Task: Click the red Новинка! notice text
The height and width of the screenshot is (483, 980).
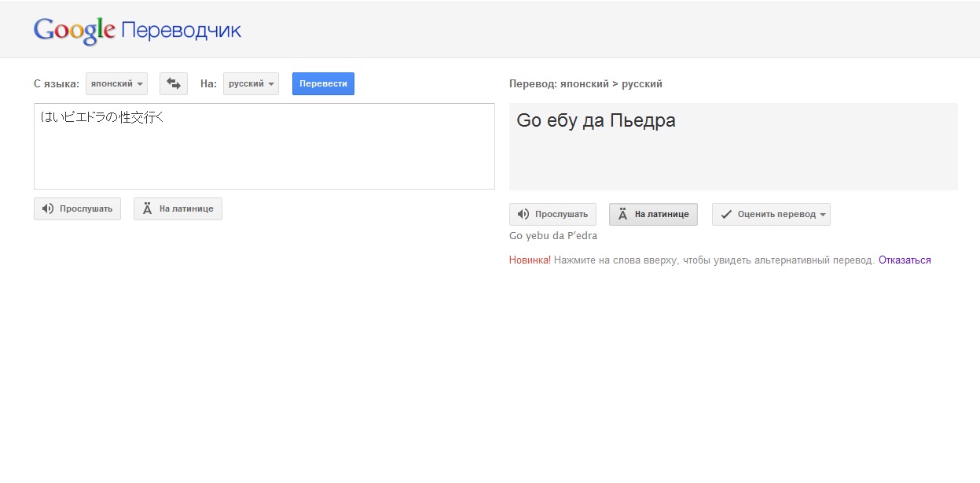Action: [x=530, y=260]
